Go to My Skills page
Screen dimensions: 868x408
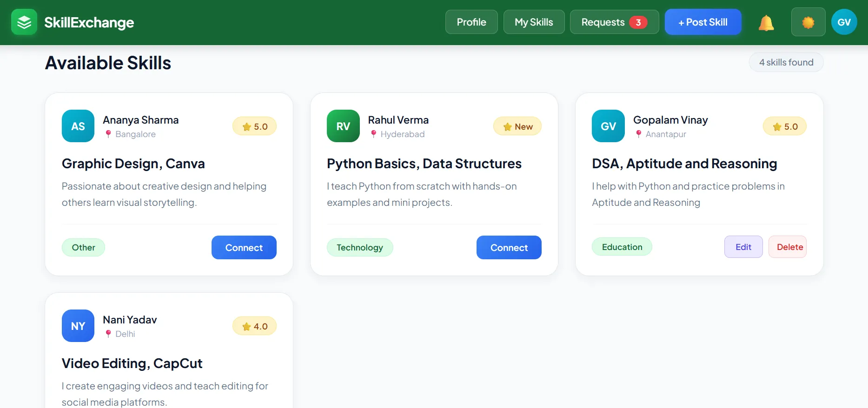(x=534, y=22)
